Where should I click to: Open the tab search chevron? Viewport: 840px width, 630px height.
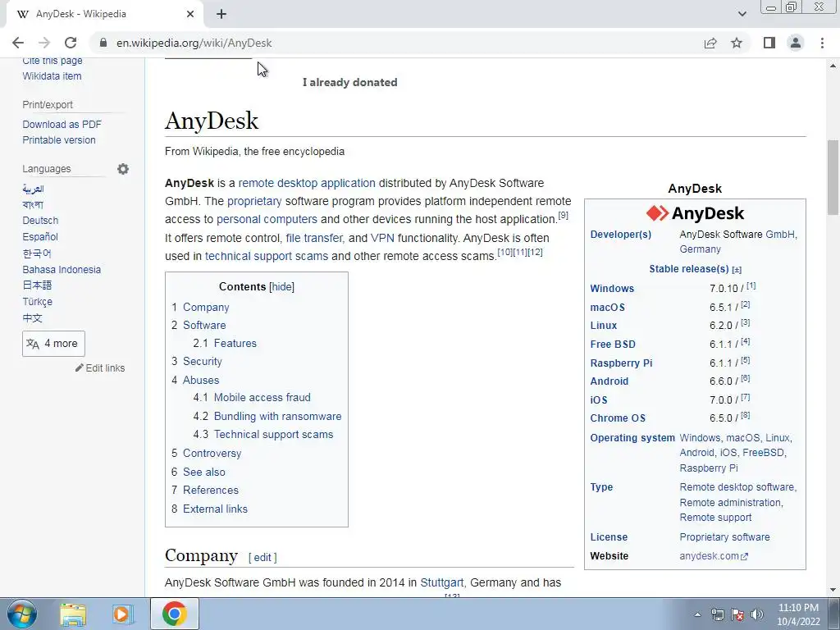click(742, 14)
